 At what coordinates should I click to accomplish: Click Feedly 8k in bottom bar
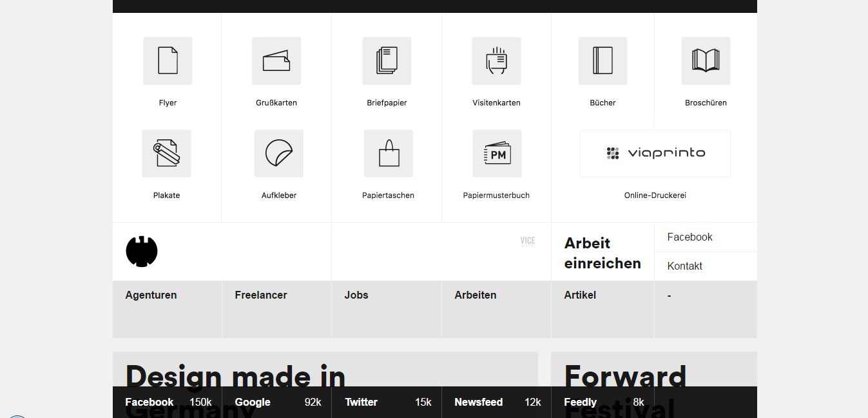point(603,402)
